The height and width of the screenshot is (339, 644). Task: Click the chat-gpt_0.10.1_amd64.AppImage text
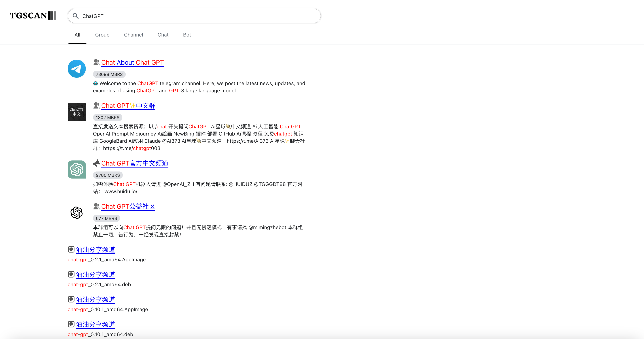click(108, 310)
